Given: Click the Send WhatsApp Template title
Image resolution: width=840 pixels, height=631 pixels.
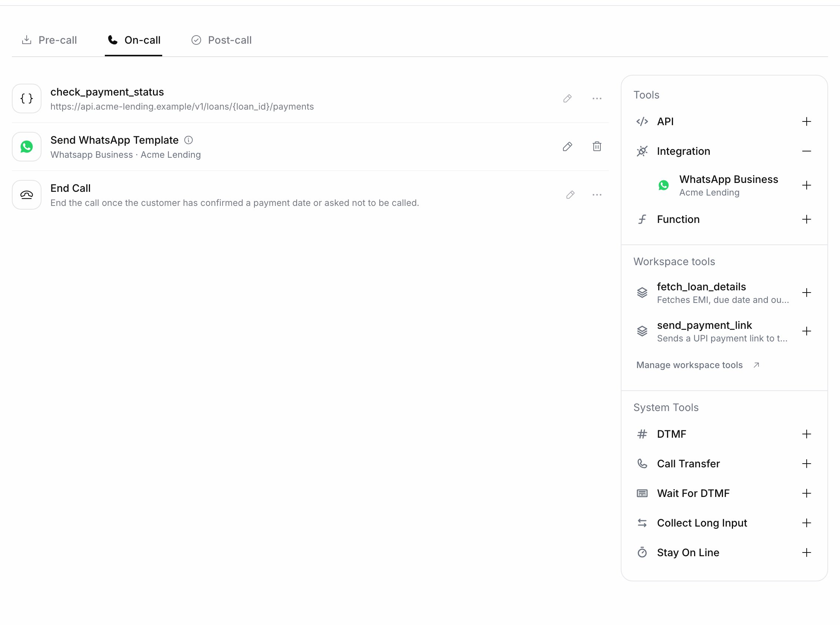Looking at the screenshot, I should 114,140.
